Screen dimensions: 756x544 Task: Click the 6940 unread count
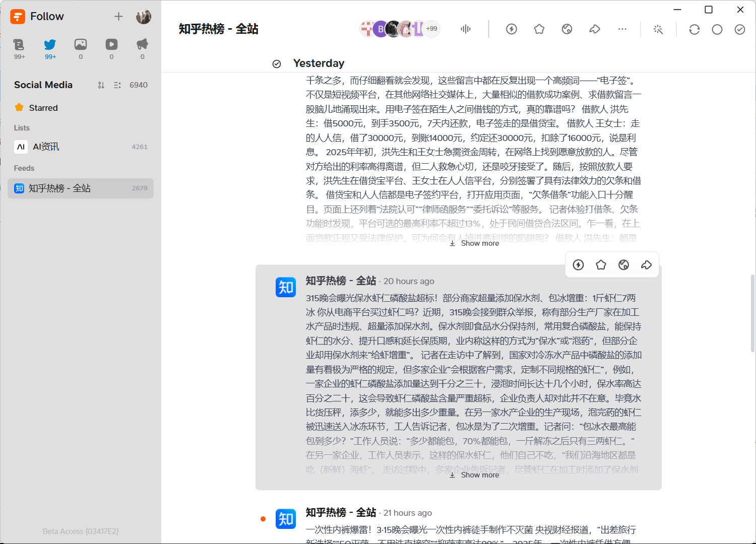click(x=139, y=85)
